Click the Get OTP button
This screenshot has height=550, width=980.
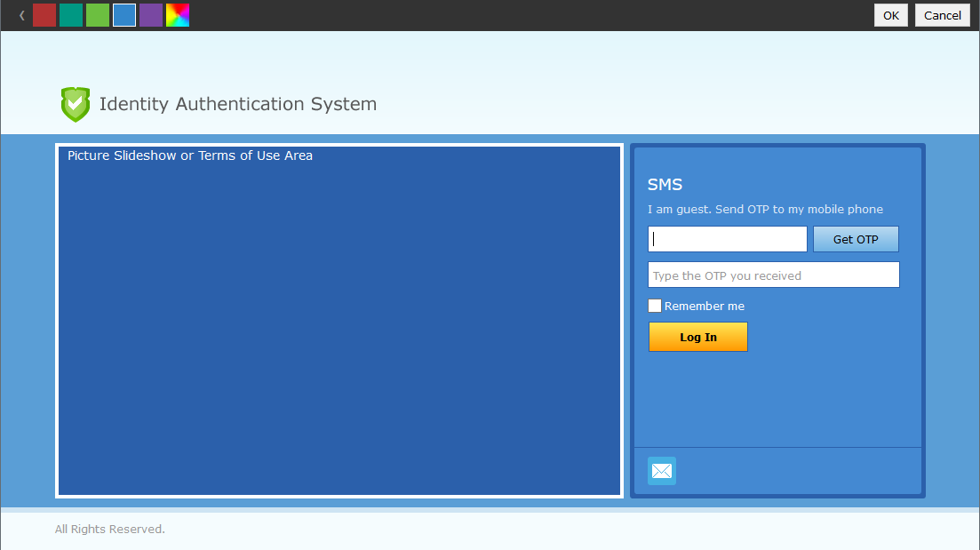click(x=856, y=239)
